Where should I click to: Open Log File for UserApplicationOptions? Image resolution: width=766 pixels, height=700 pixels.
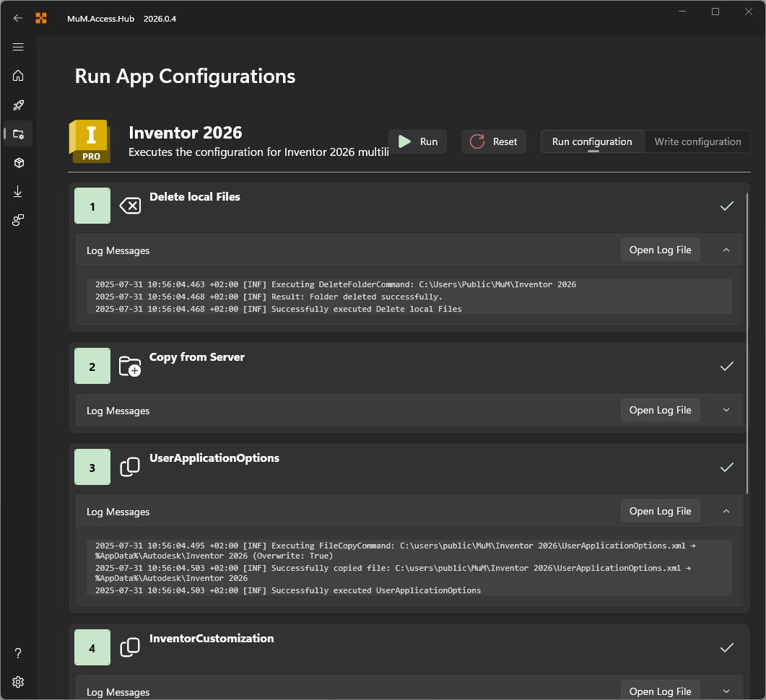[660, 511]
